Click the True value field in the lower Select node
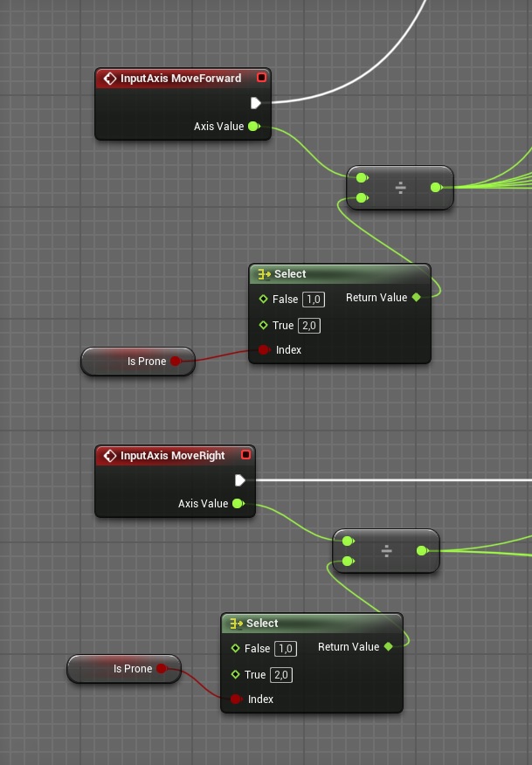Viewport: 532px width, 765px height. (281, 675)
